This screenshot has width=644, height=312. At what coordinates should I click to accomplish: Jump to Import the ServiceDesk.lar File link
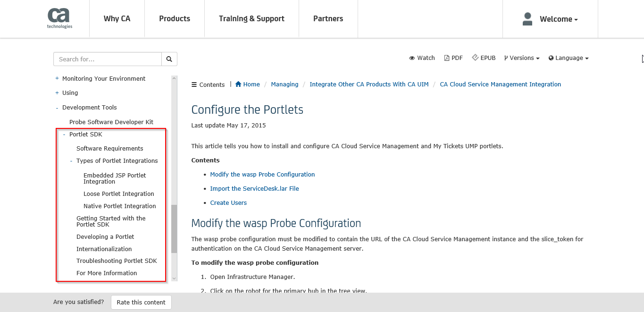[x=254, y=189]
